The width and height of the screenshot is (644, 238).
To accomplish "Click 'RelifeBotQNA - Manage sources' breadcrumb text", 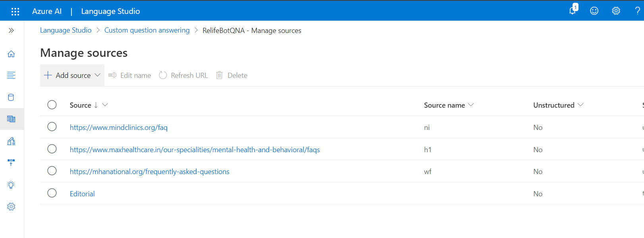I will click(x=252, y=31).
